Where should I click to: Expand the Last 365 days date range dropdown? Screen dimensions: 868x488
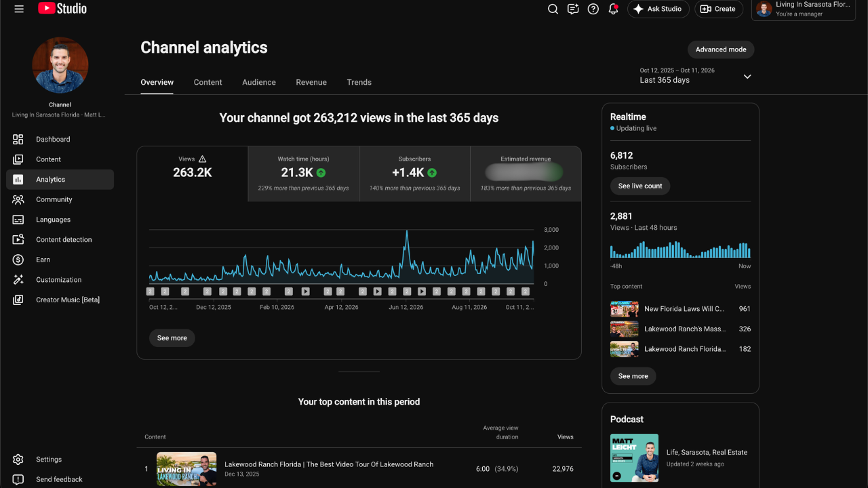point(696,75)
